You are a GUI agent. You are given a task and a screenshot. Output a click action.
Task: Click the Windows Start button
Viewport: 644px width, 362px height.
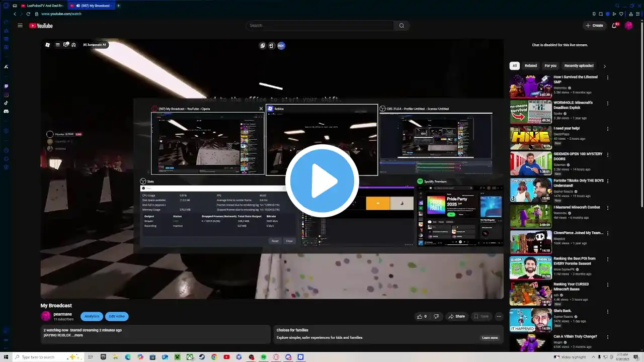6,357
